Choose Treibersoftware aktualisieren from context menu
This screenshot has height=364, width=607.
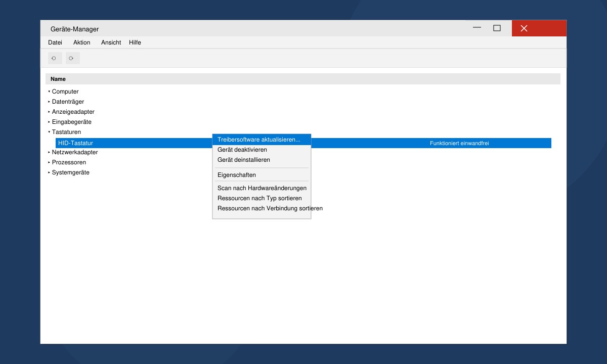262,140
